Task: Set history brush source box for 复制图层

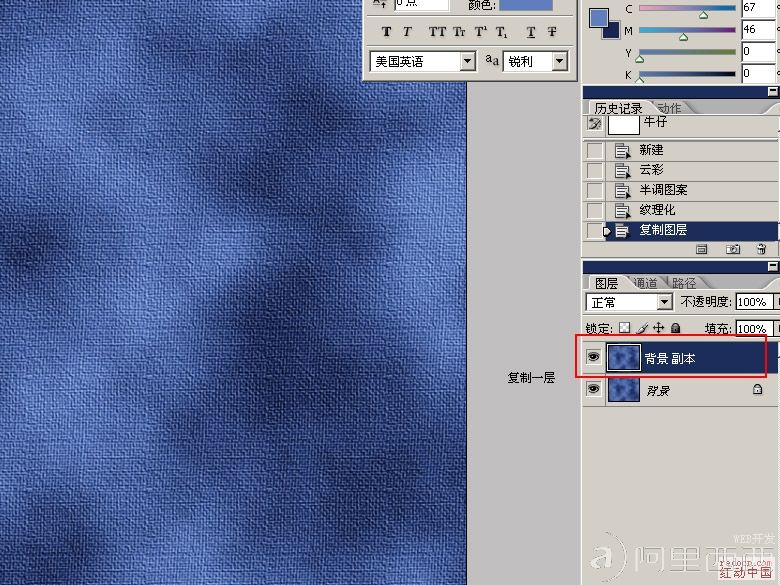Action: (x=594, y=231)
